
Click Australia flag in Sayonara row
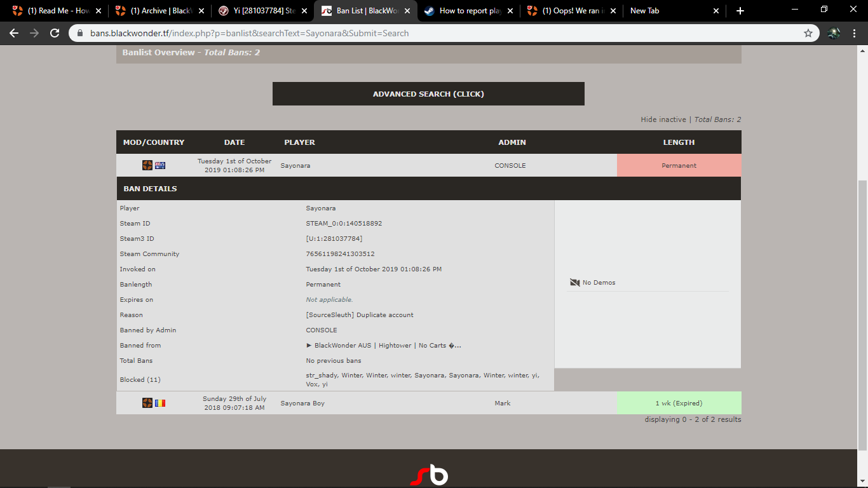pyautogui.click(x=160, y=165)
